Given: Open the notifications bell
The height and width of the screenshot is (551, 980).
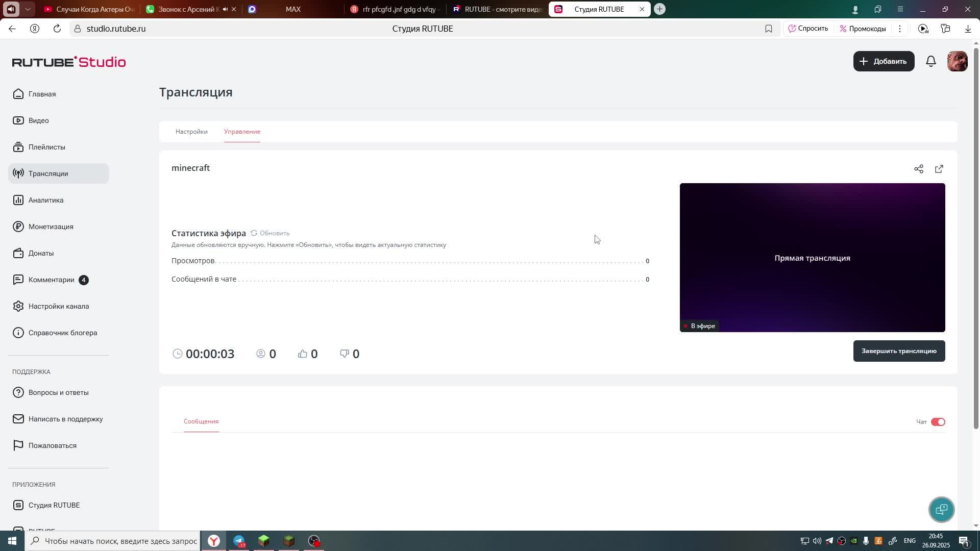Looking at the screenshot, I should click(x=931, y=61).
